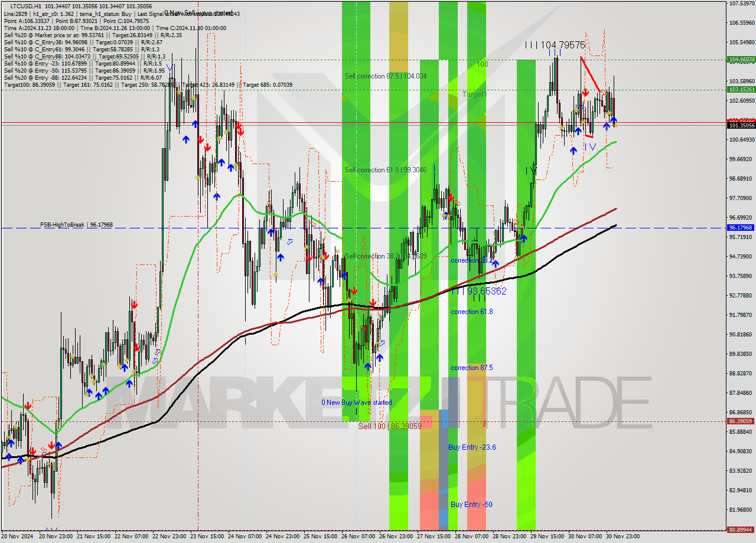Click 98.68910 on the price axis
Image resolution: width=756 pixels, height=543 pixels.
pyautogui.click(x=741, y=179)
